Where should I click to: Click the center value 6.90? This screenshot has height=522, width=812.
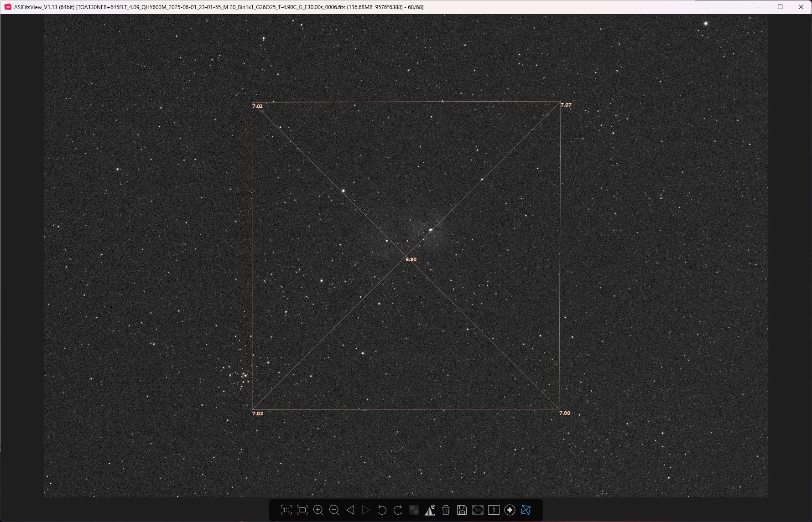click(411, 259)
